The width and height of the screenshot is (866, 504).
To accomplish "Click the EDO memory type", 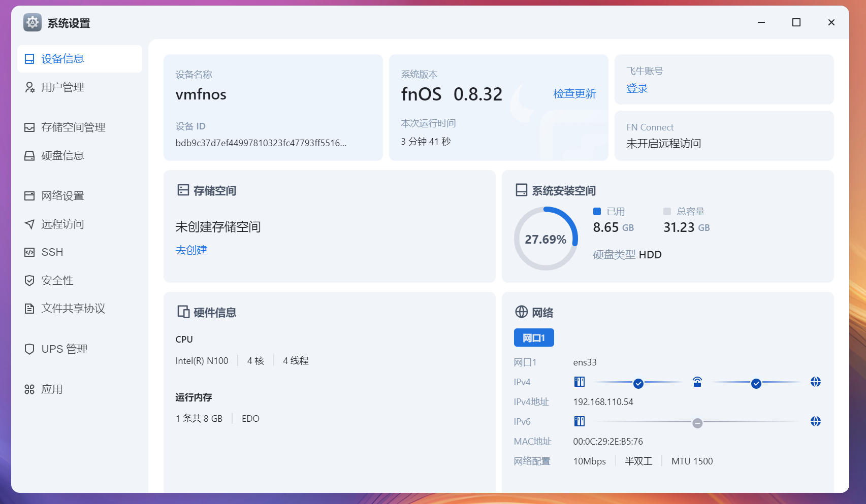I will [x=250, y=419].
